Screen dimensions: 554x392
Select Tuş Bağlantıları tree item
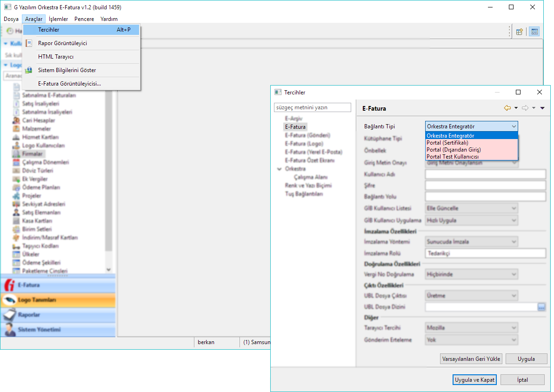(x=304, y=194)
